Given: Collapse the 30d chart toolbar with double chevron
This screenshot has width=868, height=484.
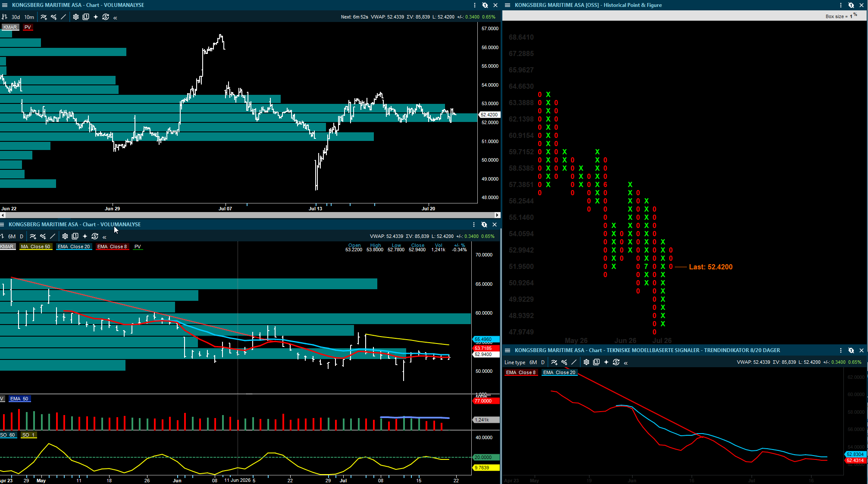Looking at the screenshot, I should point(115,17).
